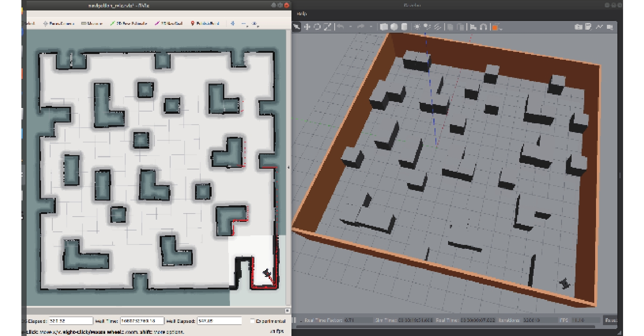Image resolution: width=644 pixels, height=336 pixels.
Task: Click the Wall Time field in RViz
Action: [142, 321]
